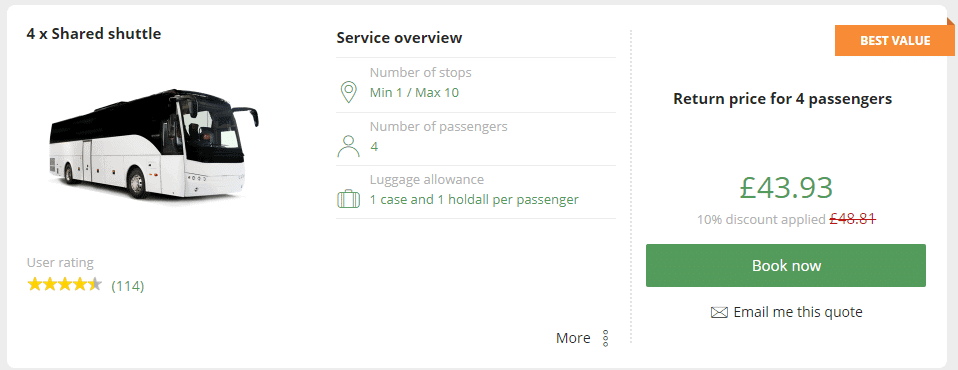Click the yellow star rating icons

[64, 284]
